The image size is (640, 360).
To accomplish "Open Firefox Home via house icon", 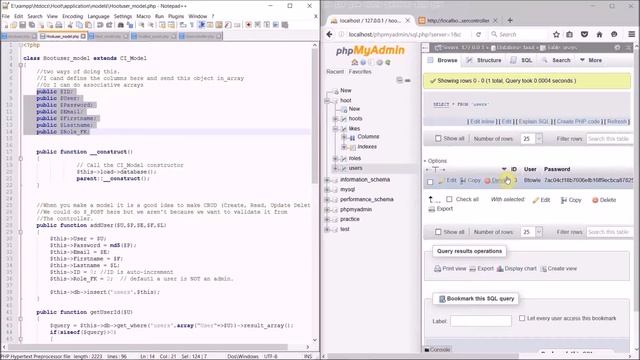I will coord(599,34).
